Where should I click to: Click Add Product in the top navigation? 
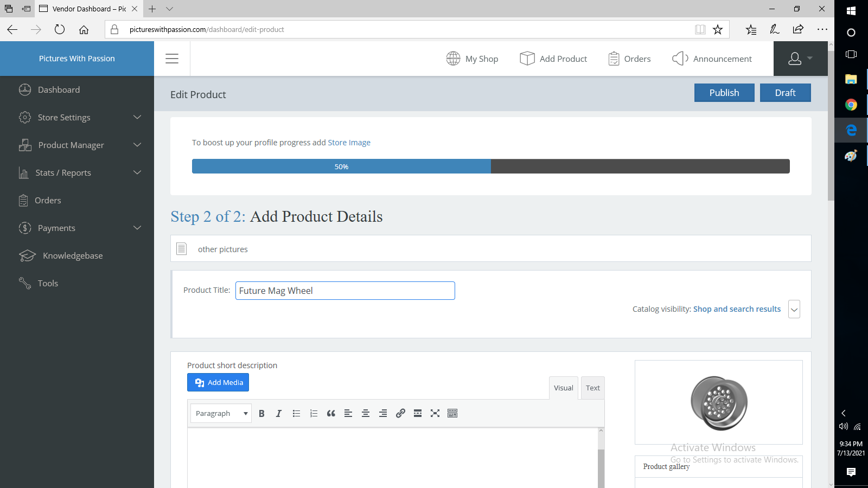[x=553, y=59]
